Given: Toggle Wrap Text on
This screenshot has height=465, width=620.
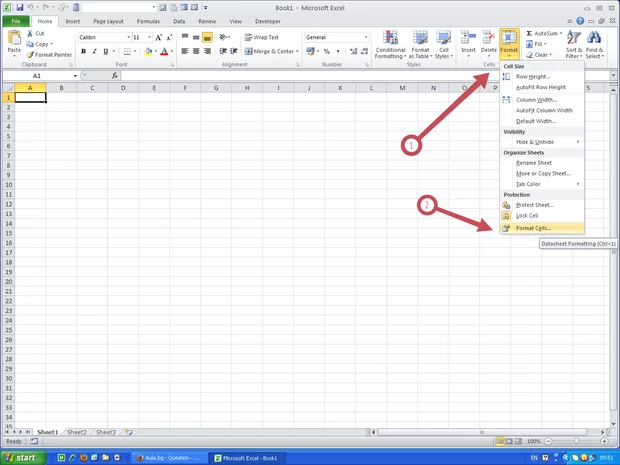Looking at the screenshot, I should (x=265, y=37).
